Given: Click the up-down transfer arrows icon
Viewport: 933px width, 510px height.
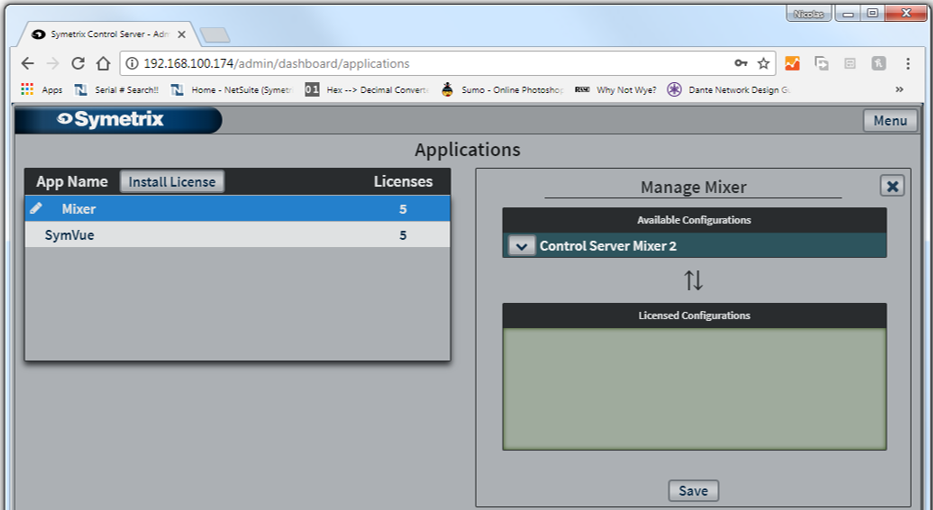Looking at the screenshot, I should point(693,280).
